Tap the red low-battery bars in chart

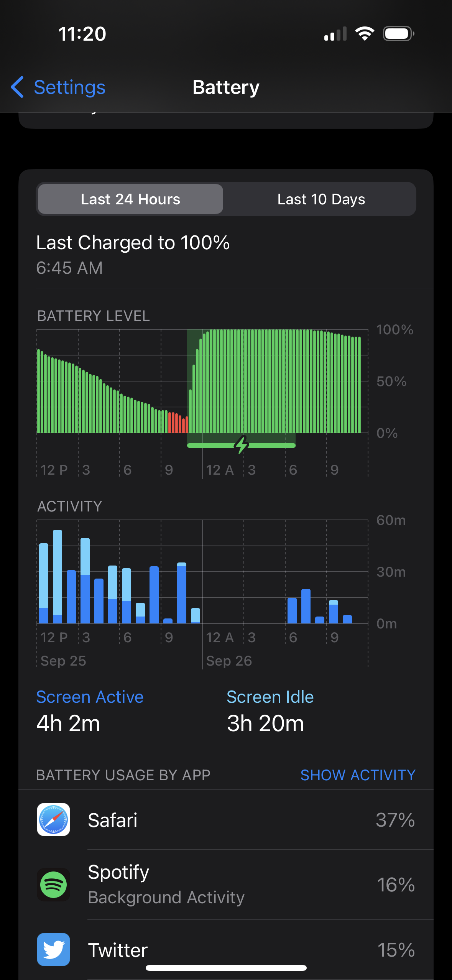point(178,423)
